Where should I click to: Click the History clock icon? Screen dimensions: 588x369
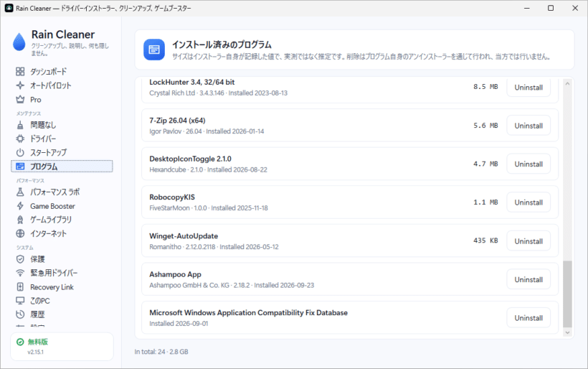point(20,314)
